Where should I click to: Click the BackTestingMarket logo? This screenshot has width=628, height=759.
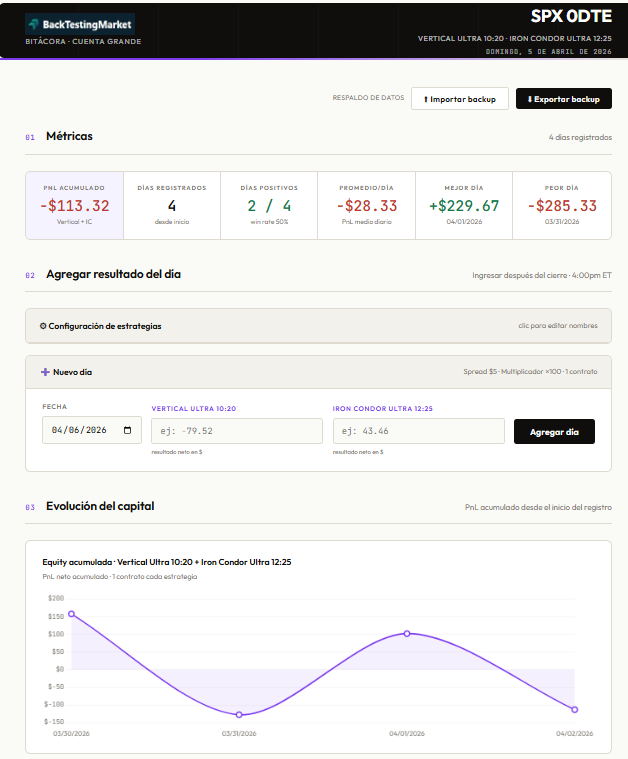tap(80, 24)
